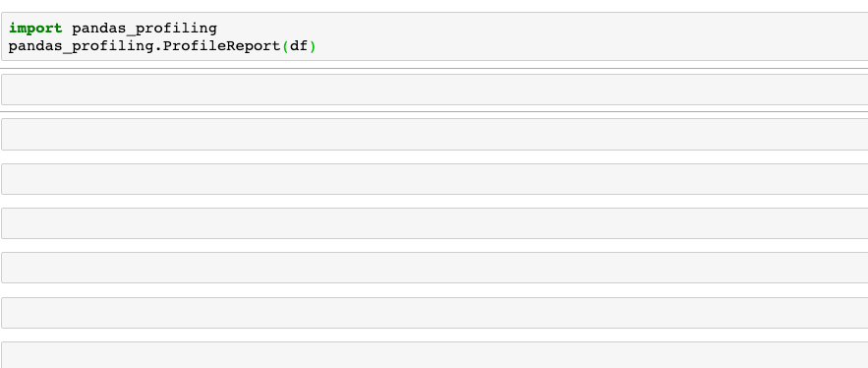This screenshot has height=368, width=868.
Task: Select the second empty notebook cell
Action: click(434, 134)
